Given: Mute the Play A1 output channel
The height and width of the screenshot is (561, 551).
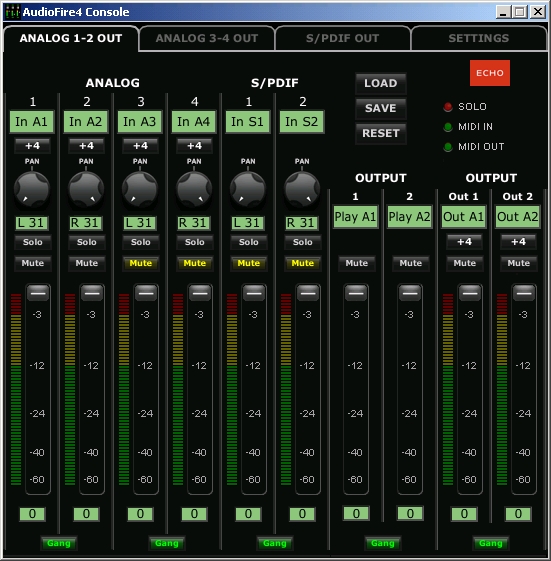Looking at the screenshot, I should pos(357,263).
